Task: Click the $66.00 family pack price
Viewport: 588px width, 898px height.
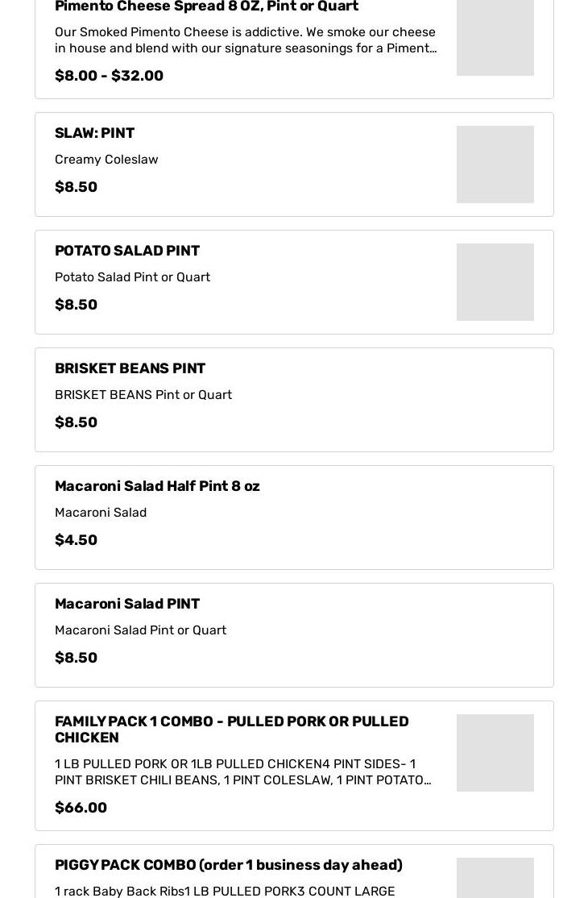Action: [x=81, y=808]
